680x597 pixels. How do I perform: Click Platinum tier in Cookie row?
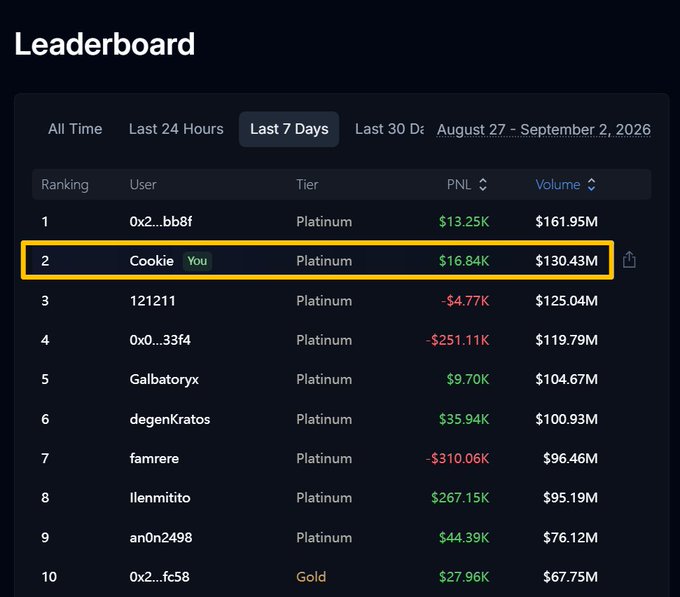point(324,261)
